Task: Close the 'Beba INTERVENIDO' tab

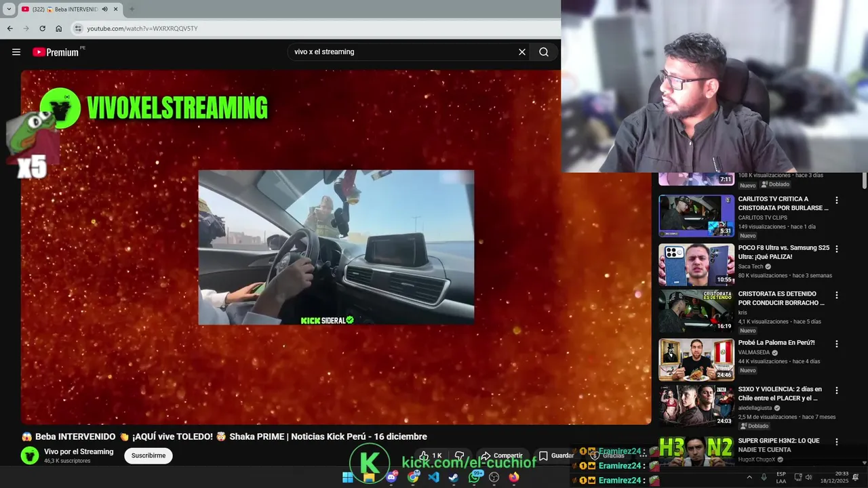Action: click(116, 9)
